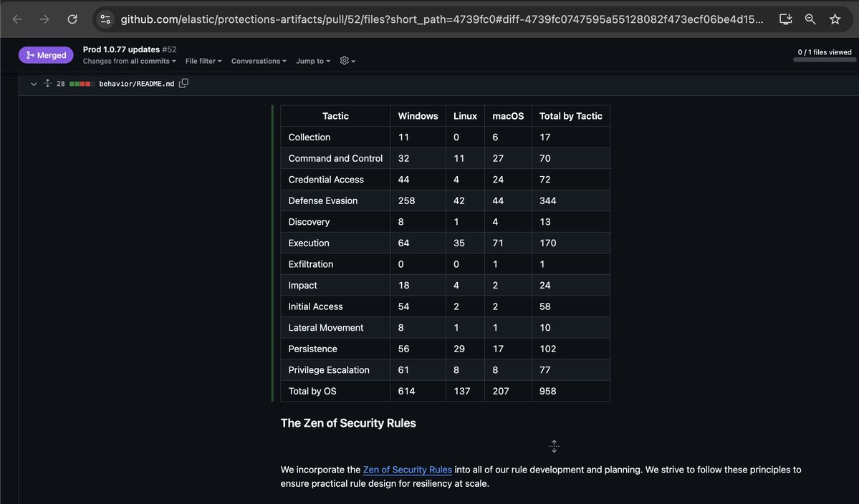Click the drag handle beside the file chevron

point(47,83)
